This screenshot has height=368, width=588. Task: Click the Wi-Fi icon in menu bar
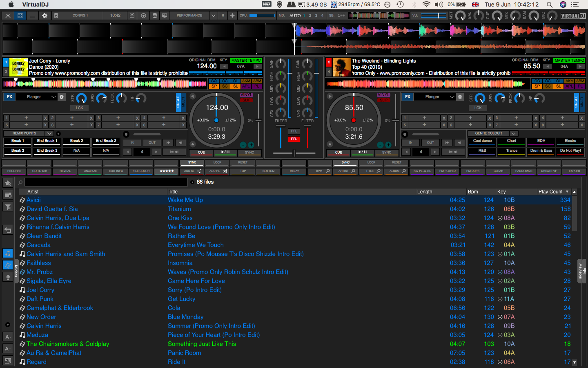click(426, 4)
